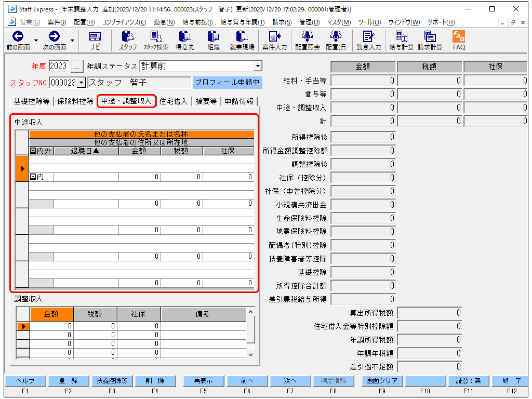532x399 pixels.
Task: Open 案件入力 case entry
Action: 274,40
